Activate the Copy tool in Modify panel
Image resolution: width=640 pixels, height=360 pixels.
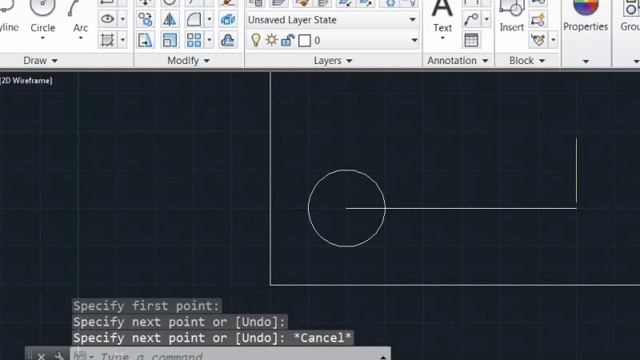click(145, 19)
